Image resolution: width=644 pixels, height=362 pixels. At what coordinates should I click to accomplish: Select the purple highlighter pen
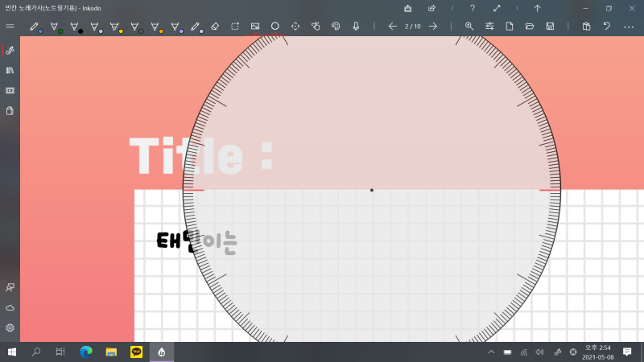click(176, 27)
